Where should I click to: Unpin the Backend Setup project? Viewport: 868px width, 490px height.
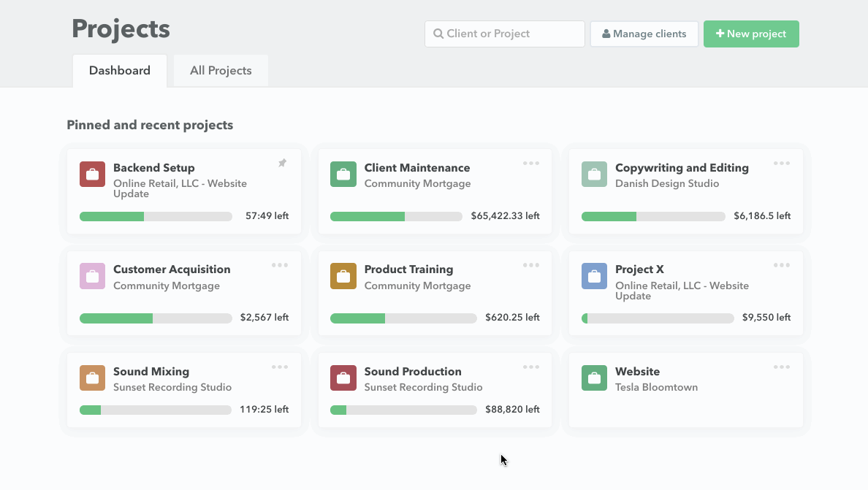pyautogui.click(x=282, y=164)
